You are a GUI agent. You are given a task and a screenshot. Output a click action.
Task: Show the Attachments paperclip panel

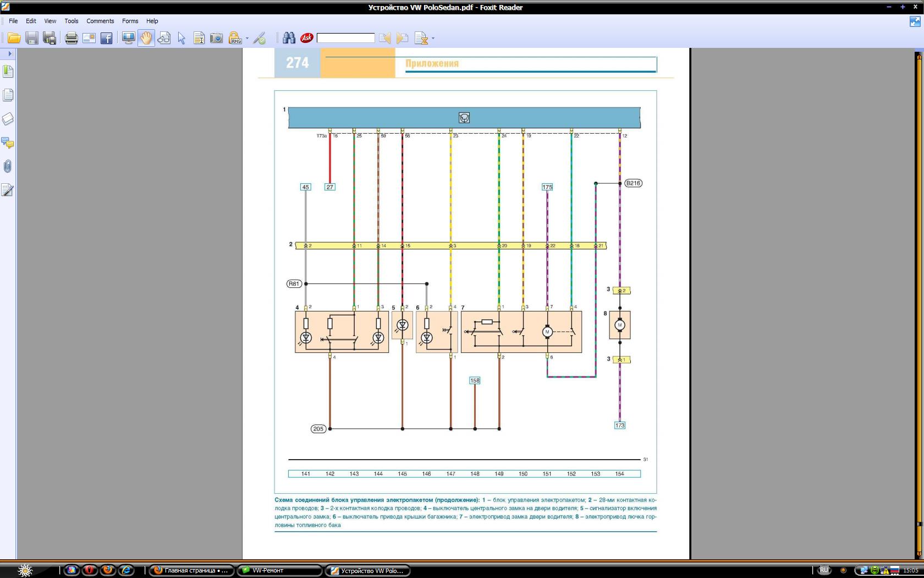(8, 166)
